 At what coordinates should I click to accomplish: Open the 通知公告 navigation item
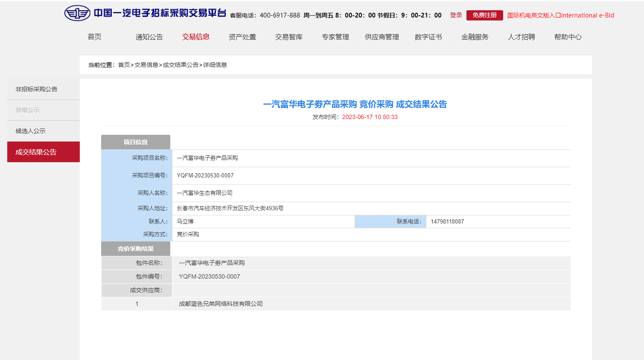point(149,37)
